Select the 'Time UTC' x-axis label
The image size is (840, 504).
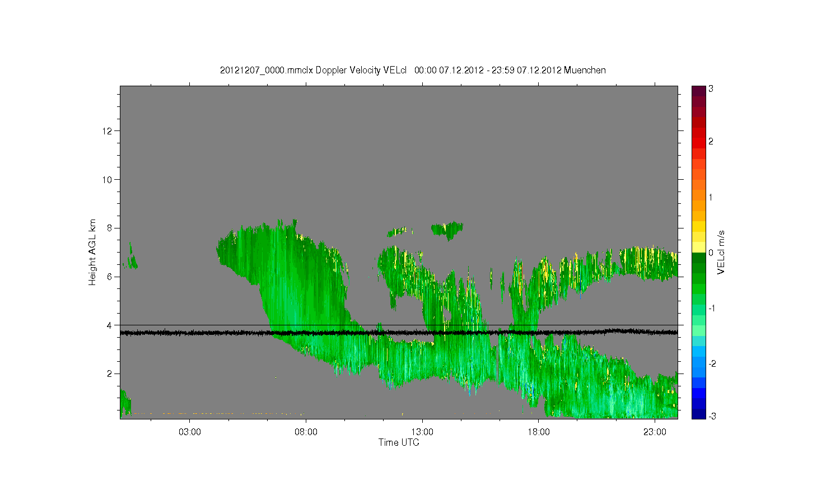point(399,442)
